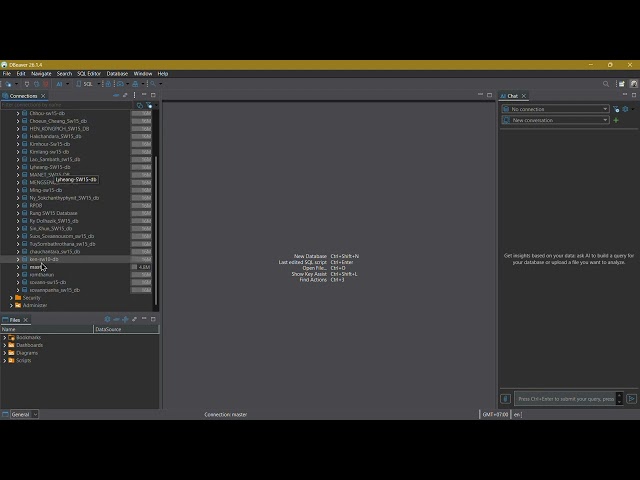Open the Navigate menu
This screenshot has height=480, width=640.
[x=41, y=74]
